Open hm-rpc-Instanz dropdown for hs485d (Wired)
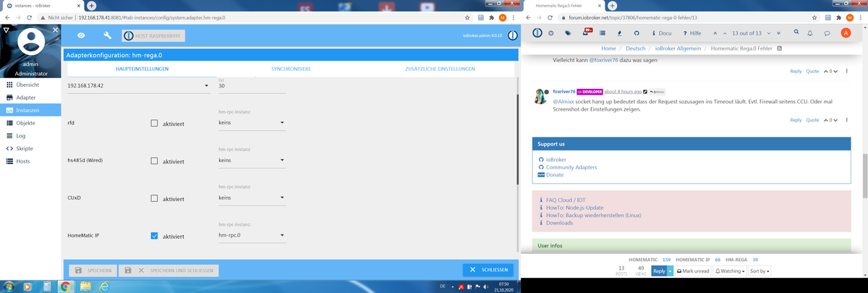Viewport: 868px width, 293px height. pyautogui.click(x=251, y=161)
